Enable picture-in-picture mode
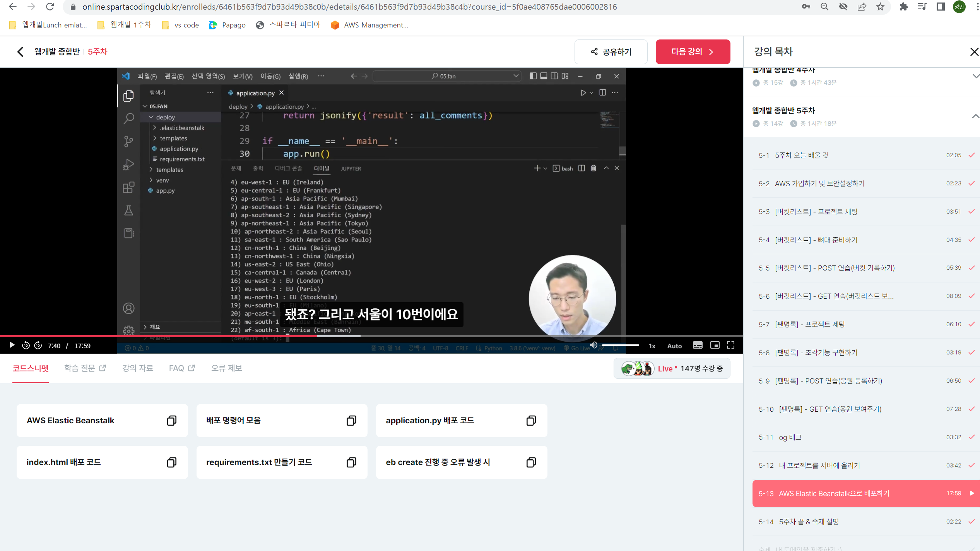 tap(715, 345)
